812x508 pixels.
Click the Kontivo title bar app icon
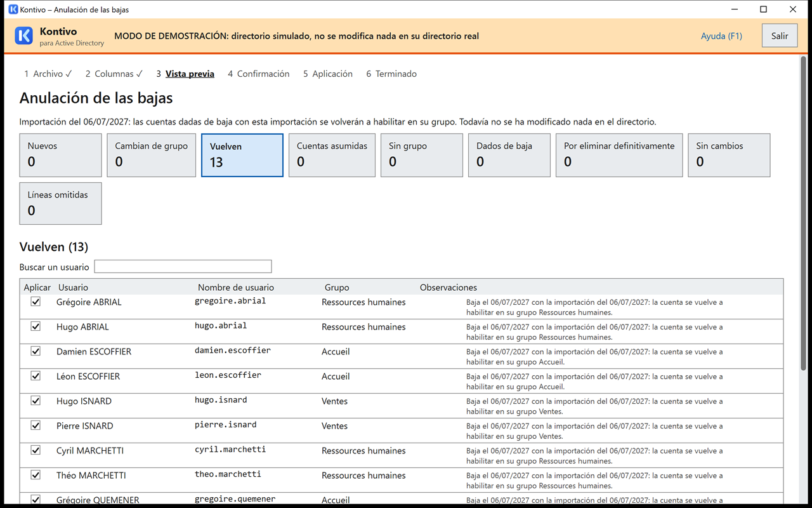click(13, 10)
